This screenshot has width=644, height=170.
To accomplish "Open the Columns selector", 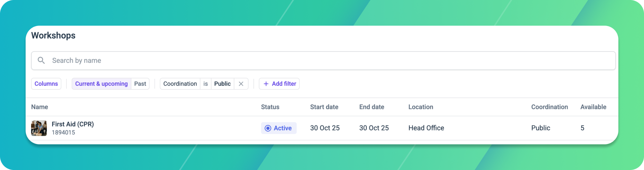I will pyautogui.click(x=46, y=84).
